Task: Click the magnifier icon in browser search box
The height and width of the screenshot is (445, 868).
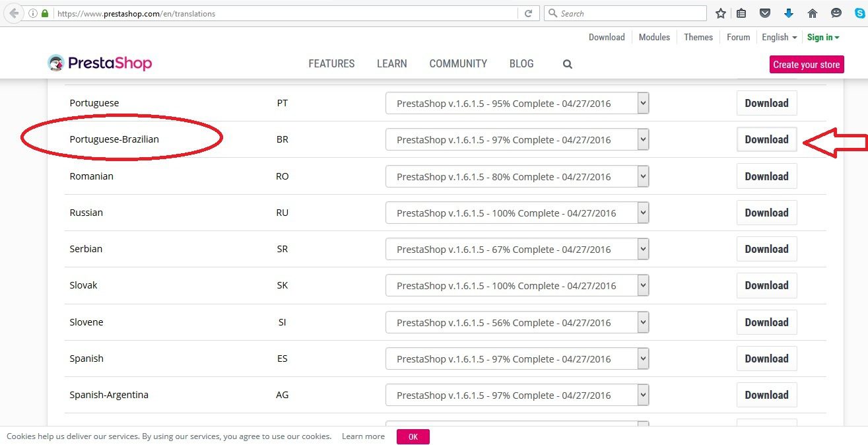Action: pyautogui.click(x=552, y=13)
